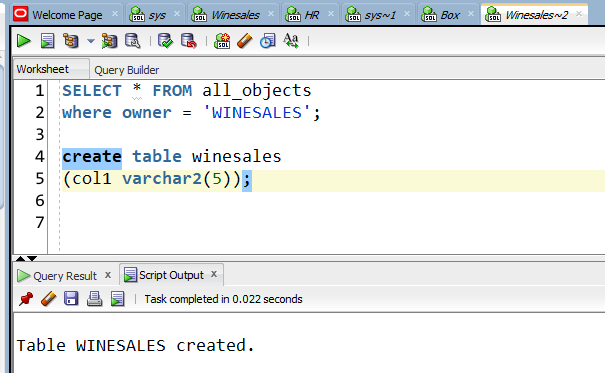Click 'Task completed in 0.022 seconds' status
This screenshot has height=373, width=605.
coord(223,299)
